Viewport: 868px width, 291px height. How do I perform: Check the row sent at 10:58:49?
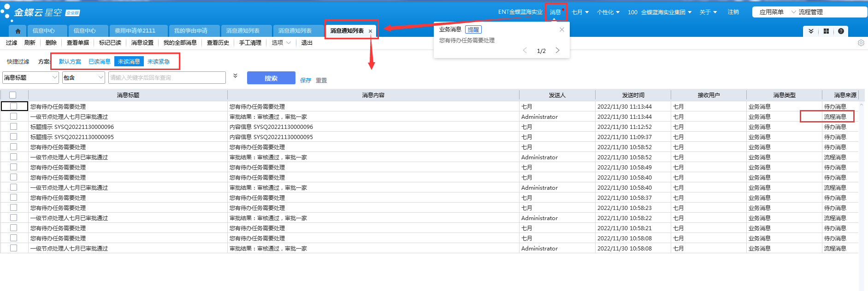[x=13, y=167]
